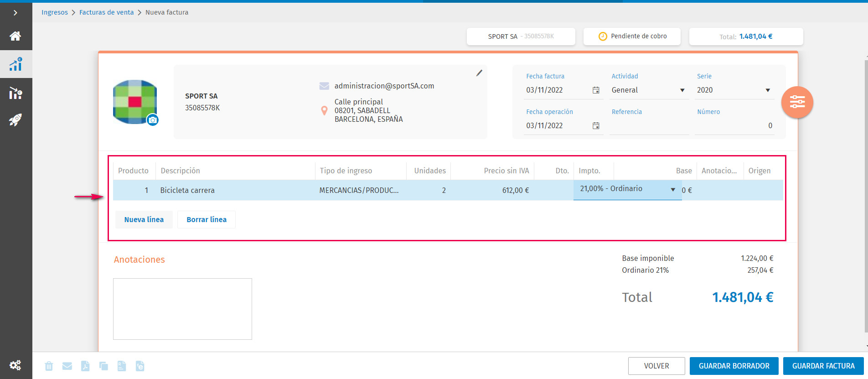The width and height of the screenshot is (868, 379).
Task: Go to the Facturas de venta breadcrumb
Action: (x=107, y=12)
